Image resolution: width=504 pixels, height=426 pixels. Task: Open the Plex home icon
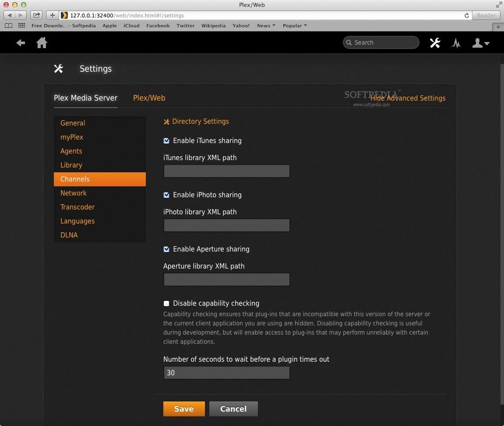click(x=42, y=43)
